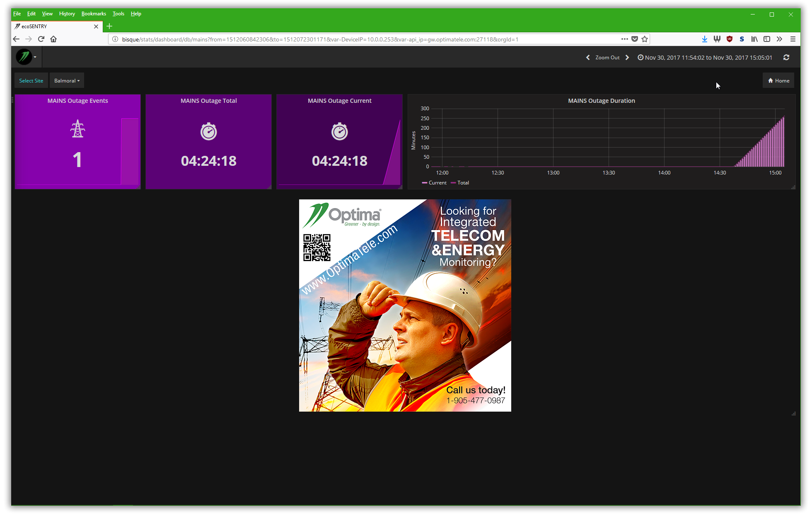Open the Bookmarks menu
Viewport: 812px width, 514px height.
94,14
